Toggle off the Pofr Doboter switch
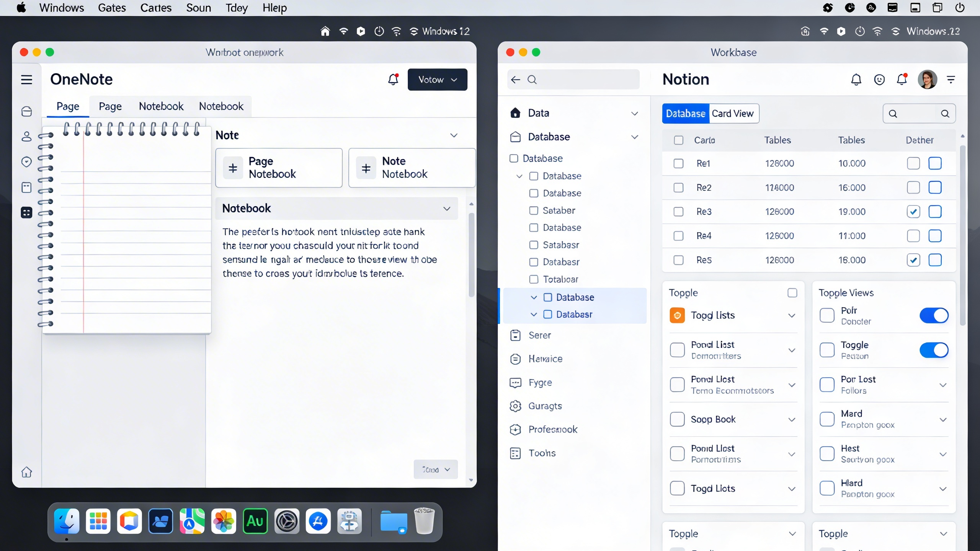 click(934, 316)
